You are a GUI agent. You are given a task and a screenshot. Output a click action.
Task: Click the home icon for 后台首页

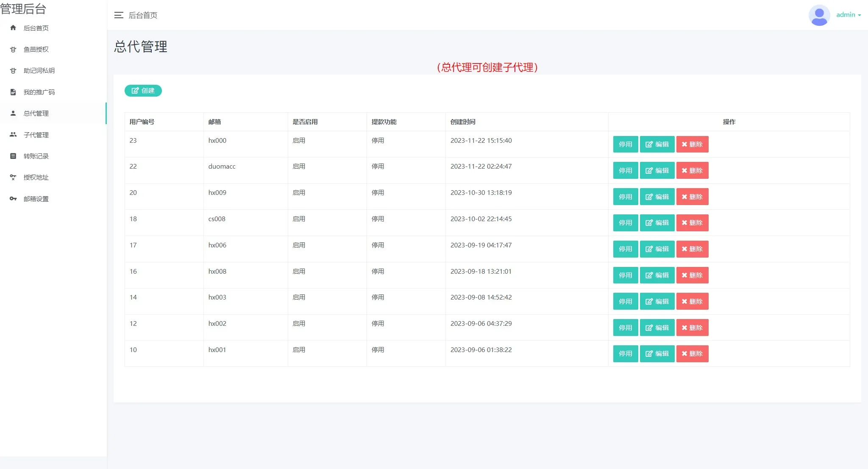pyautogui.click(x=13, y=28)
